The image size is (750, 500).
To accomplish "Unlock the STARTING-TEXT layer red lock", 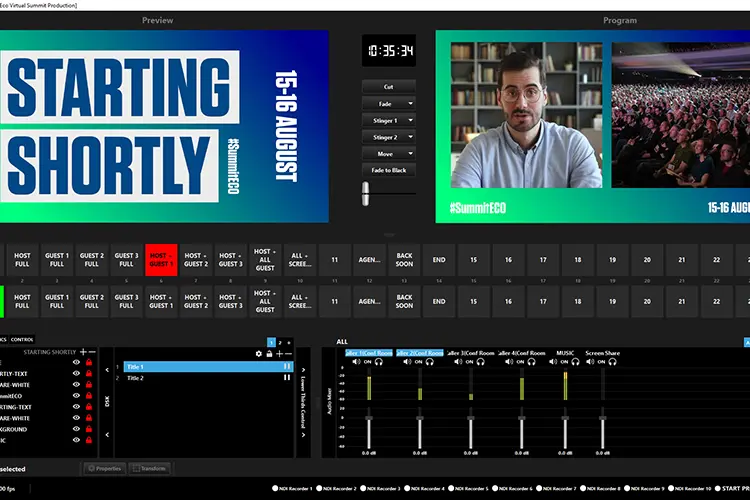I will [88, 407].
